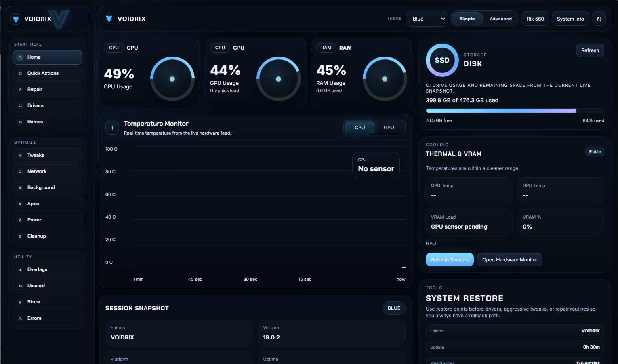Click '399.8 GB of 476.3 GB used'
Image resolution: width=618 pixels, height=364 pixels.
click(462, 100)
